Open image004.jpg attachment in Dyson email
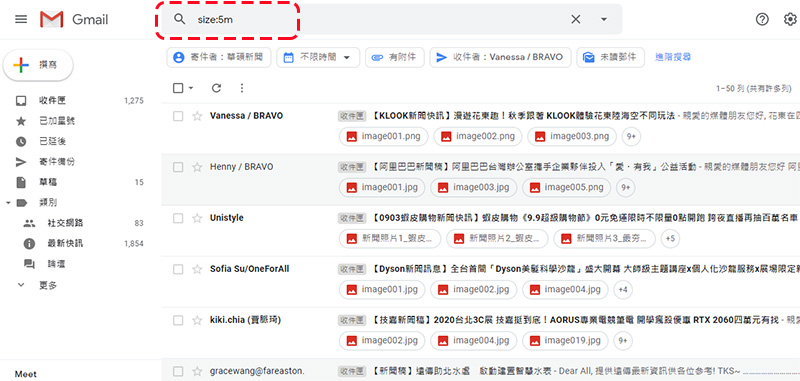Viewport: 800px width, 381px height. click(x=565, y=290)
